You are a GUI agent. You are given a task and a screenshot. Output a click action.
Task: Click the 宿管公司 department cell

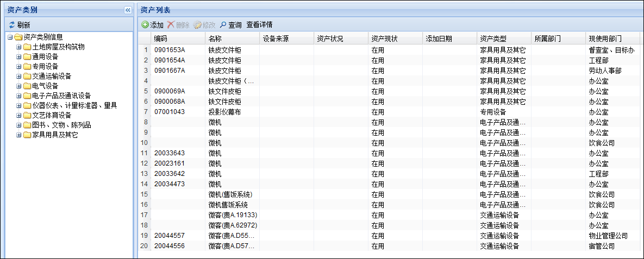[613, 246]
